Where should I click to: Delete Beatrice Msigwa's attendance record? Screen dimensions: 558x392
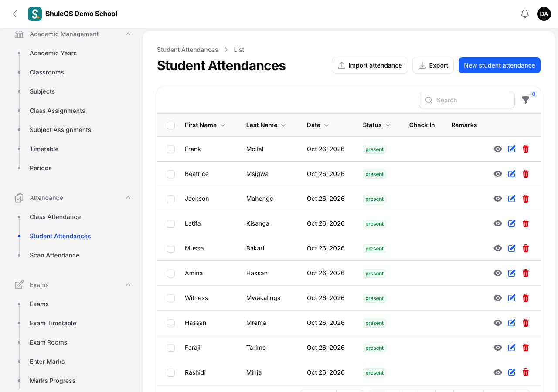pos(526,174)
